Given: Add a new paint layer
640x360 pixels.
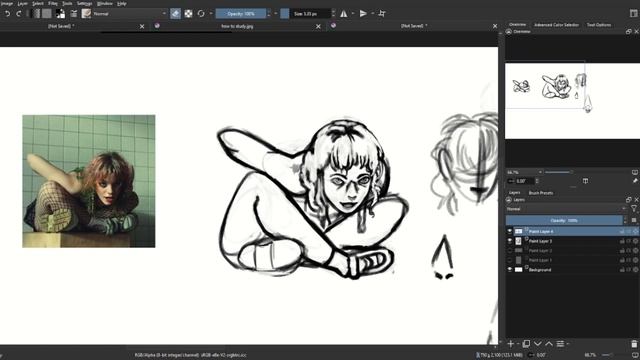Looking at the screenshot, I should click(511, 344).
